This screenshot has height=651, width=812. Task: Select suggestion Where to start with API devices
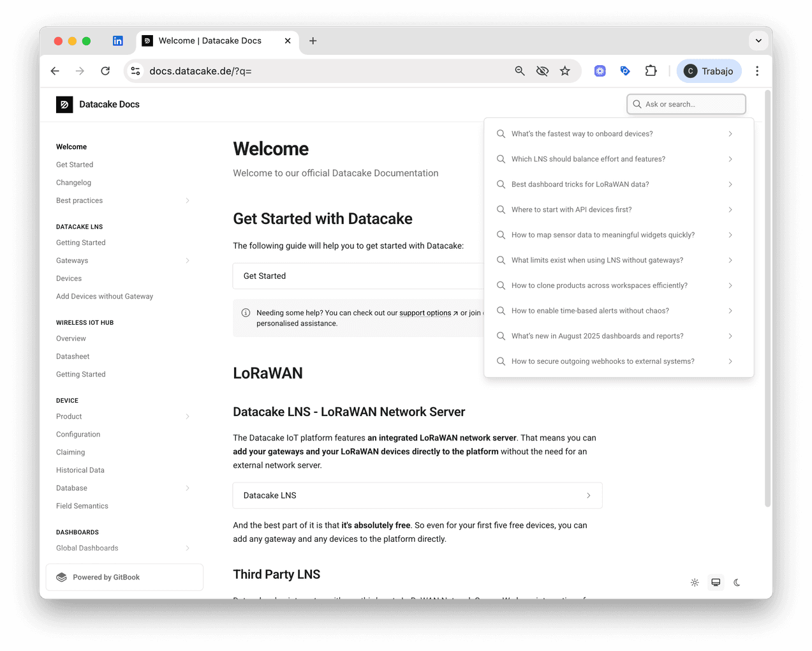[619, 209]
